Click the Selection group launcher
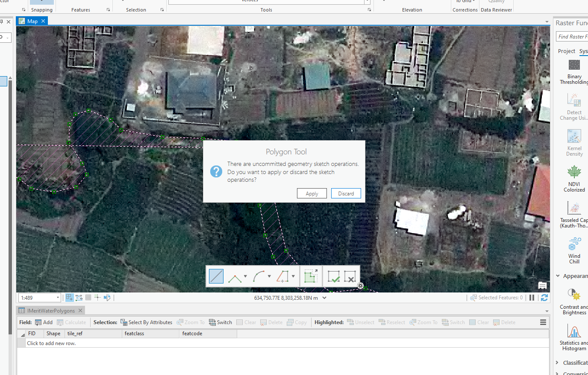This screenshot has height=375, width=588. click(x=162, y=9)
